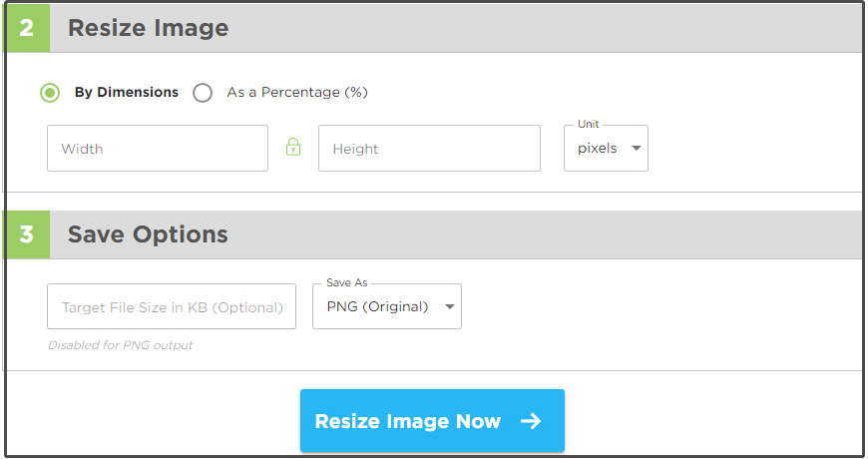This screenshot has width=868, height=459.
Task: Select the As a Percentage radio button
Action: (x=203, y=93)
